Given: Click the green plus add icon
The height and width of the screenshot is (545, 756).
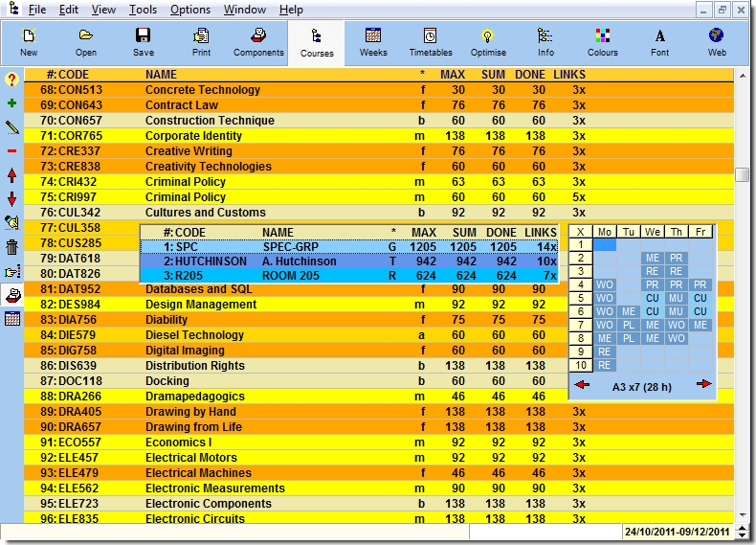Looking at the screenshot, I should tap(11, 102).
